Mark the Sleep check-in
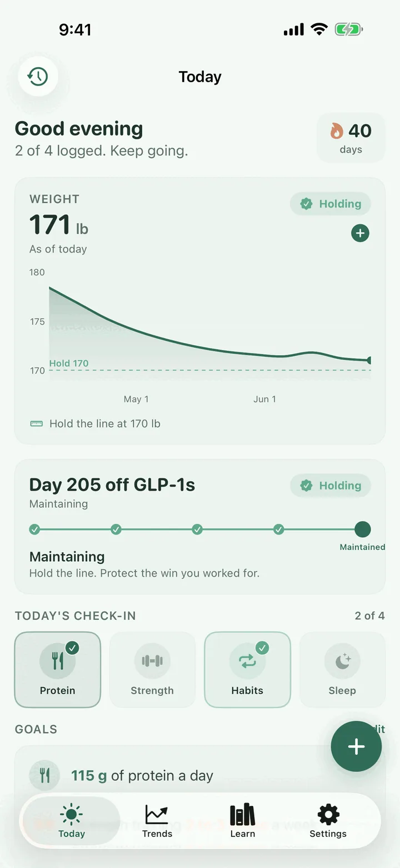 point(342,670)
